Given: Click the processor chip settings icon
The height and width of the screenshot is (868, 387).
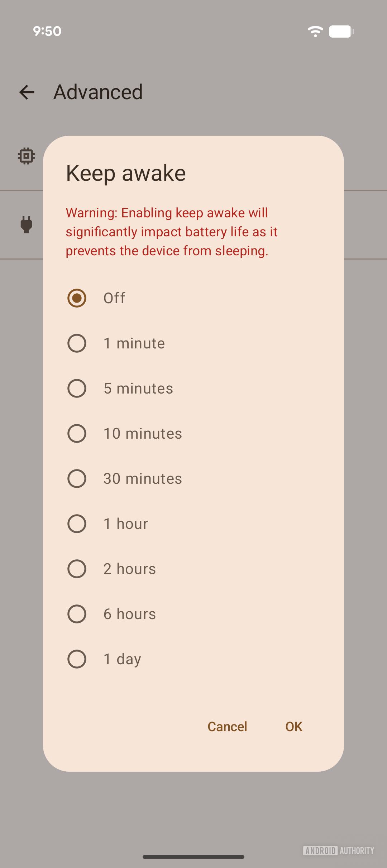Looking at the screenshot, I should 25,155.
